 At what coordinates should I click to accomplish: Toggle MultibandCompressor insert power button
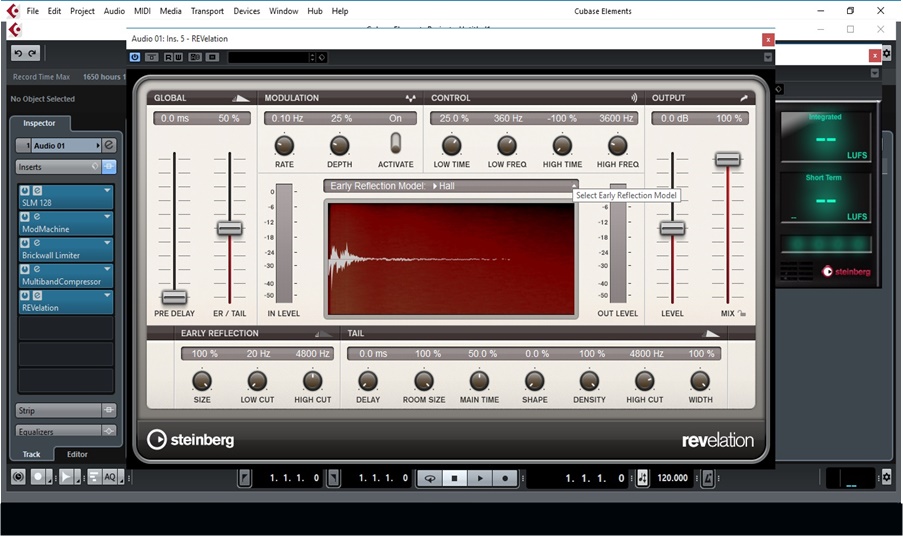25,269
